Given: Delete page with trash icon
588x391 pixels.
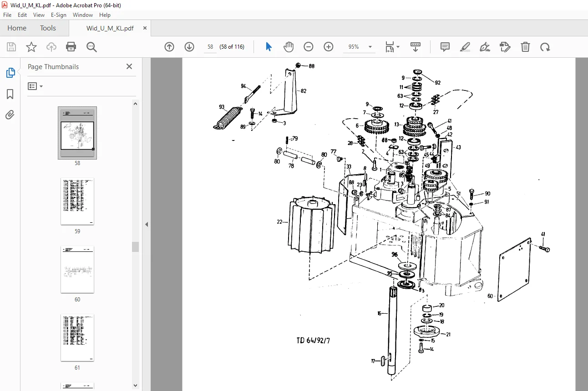Looking at the screenshot, I should click(x=525, y=47).
